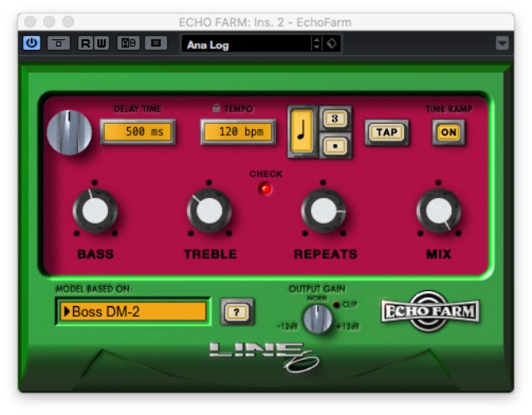Open the Boss DM-2 model dropdown
Viewport: 532px width, 415px height.
pos(133,312)
